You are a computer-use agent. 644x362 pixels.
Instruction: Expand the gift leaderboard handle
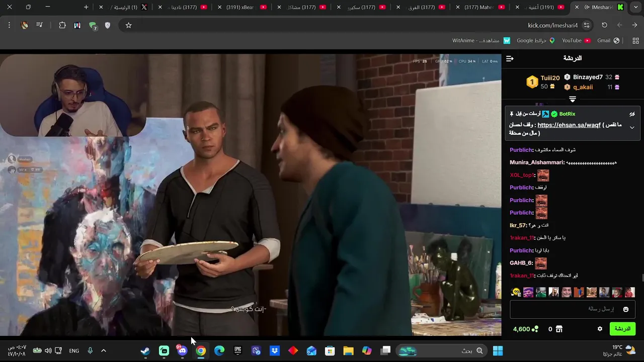[x=573, y=99]
